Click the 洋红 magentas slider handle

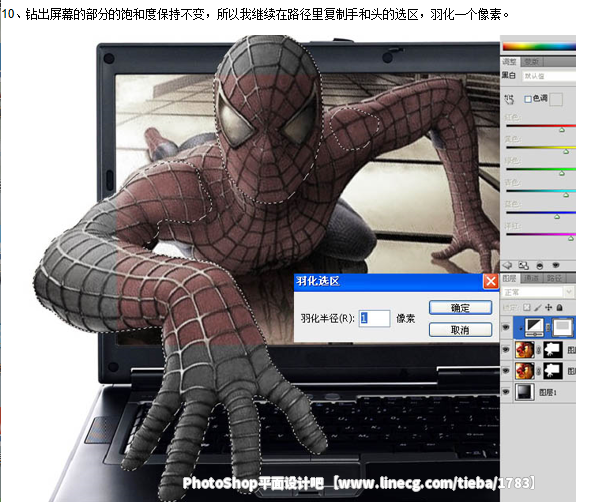pyautogui.click(x=571, y=238)
